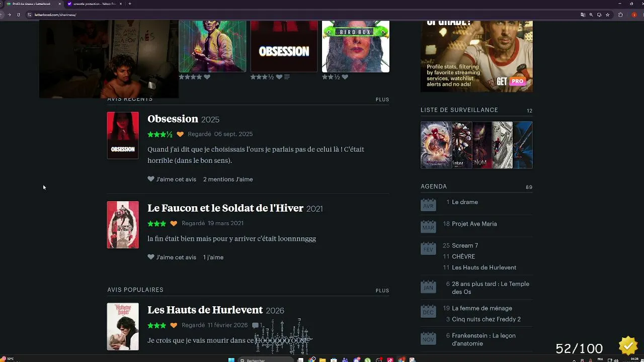This screenshot has width=644, height=362.
Task: Bookmark this page with the star
Action: point(608,15)
